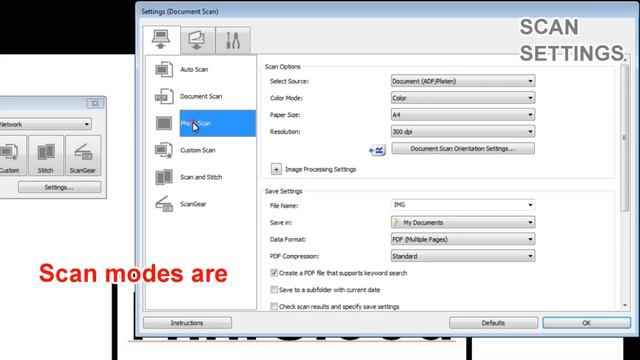Click the Scan and Stitch icon
The height and width of the screenshot is (360, 640).
click(164, 177)
